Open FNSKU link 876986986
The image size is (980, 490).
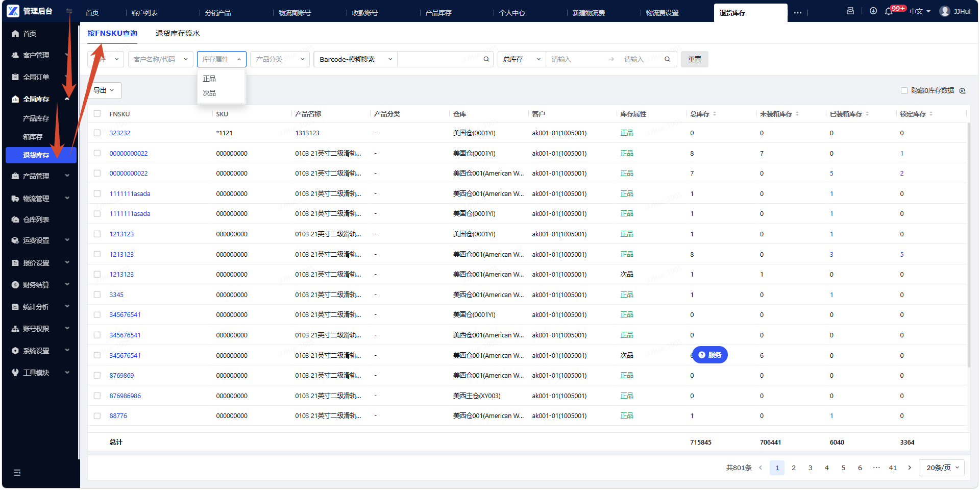(125, 396)
